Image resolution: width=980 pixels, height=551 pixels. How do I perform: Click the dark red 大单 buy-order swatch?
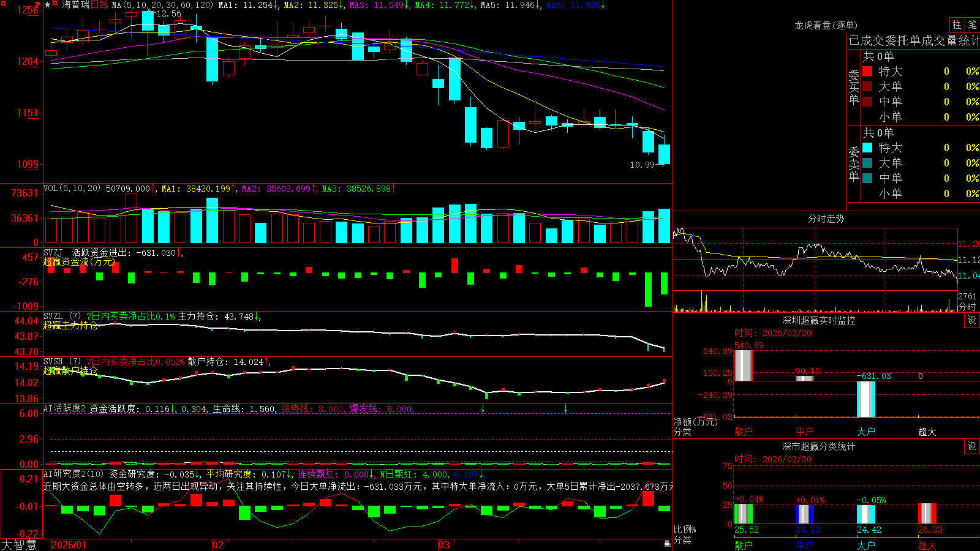coord(867,86)
